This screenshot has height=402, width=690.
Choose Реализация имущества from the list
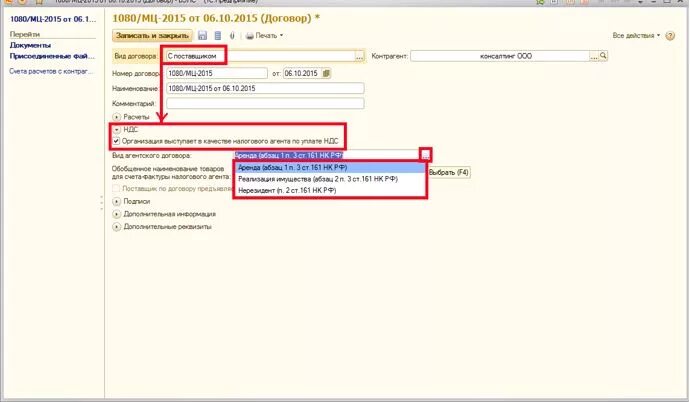[330, 179]
